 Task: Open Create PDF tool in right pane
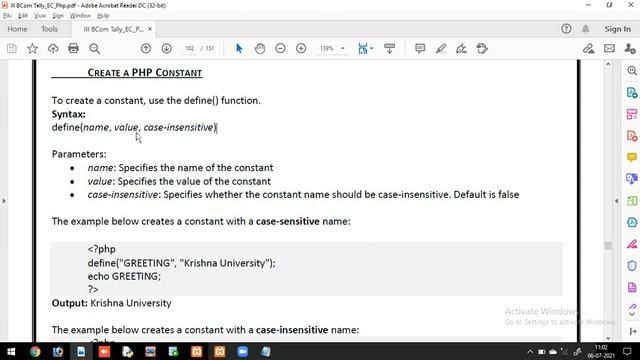coord(632,136)
